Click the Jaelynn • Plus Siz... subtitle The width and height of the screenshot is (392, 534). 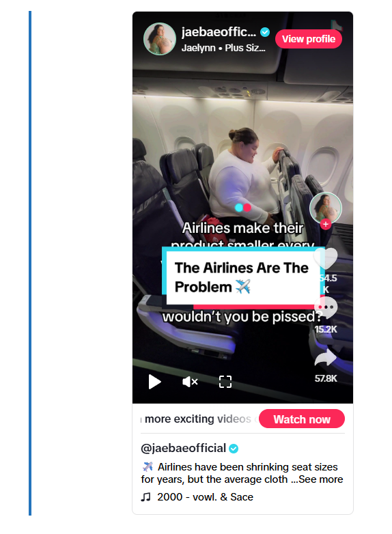[x=223, y=48]
